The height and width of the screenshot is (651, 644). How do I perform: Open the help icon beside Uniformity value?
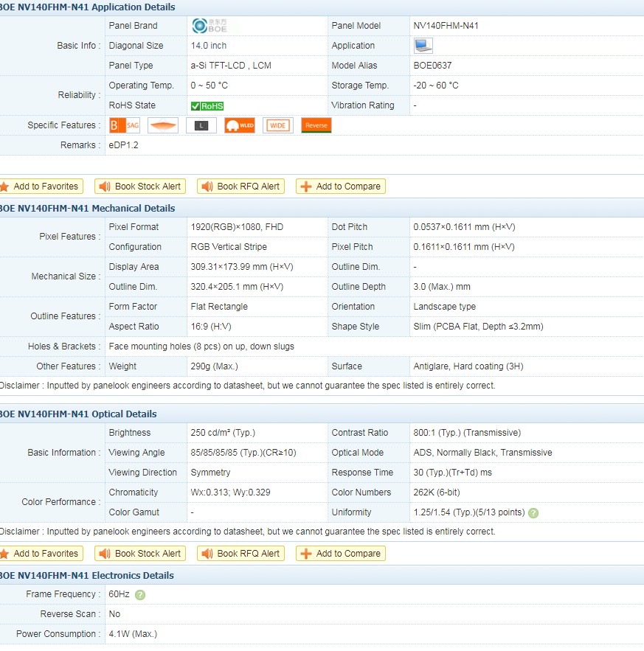(x=533, y=513)
